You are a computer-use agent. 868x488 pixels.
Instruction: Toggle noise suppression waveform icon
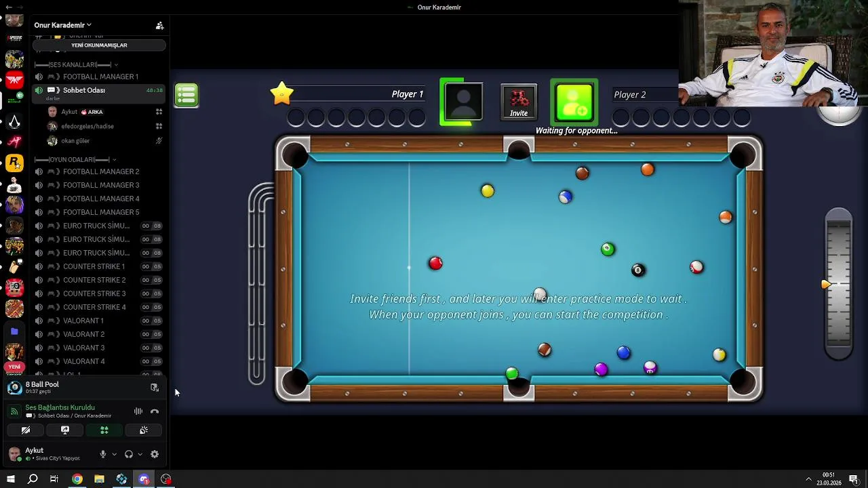click(138, 411)
